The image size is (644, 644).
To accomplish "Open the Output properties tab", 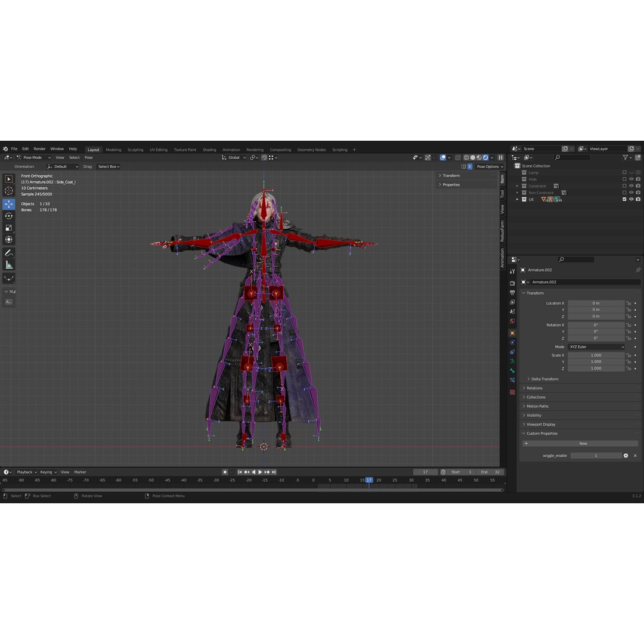I will click(x=512, y=293).
